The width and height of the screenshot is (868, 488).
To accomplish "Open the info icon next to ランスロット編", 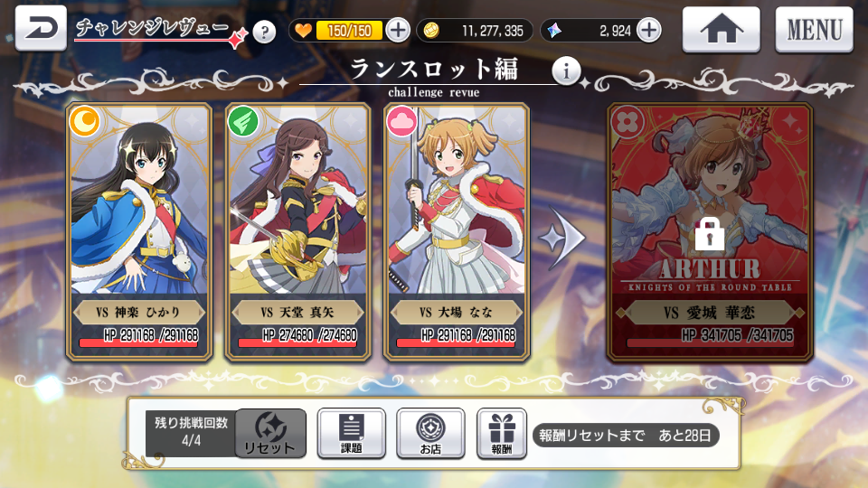I will click(566, 70).
